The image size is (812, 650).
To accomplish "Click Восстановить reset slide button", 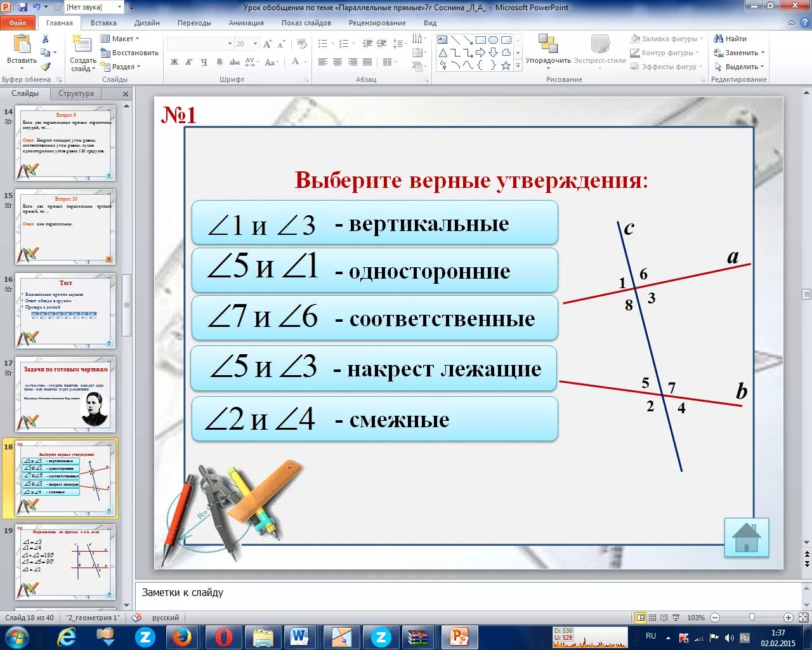I will [129, 53].
